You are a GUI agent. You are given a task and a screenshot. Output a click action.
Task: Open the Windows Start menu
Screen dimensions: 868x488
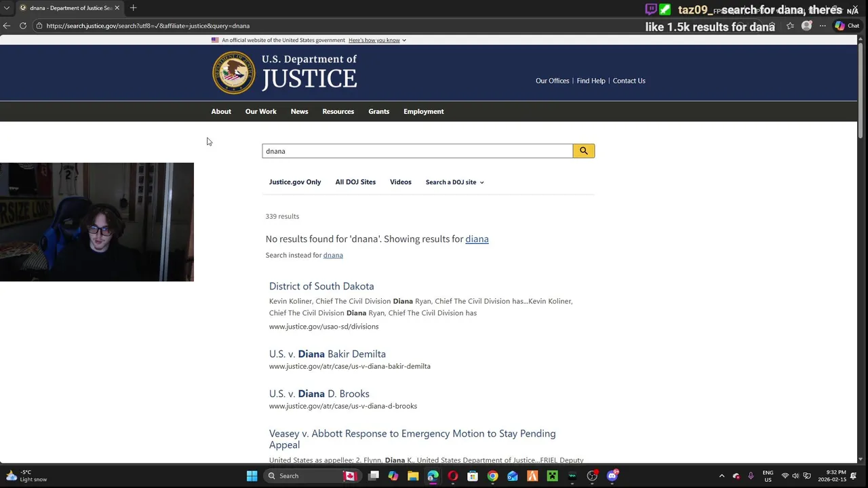click(x=252, y=476)
